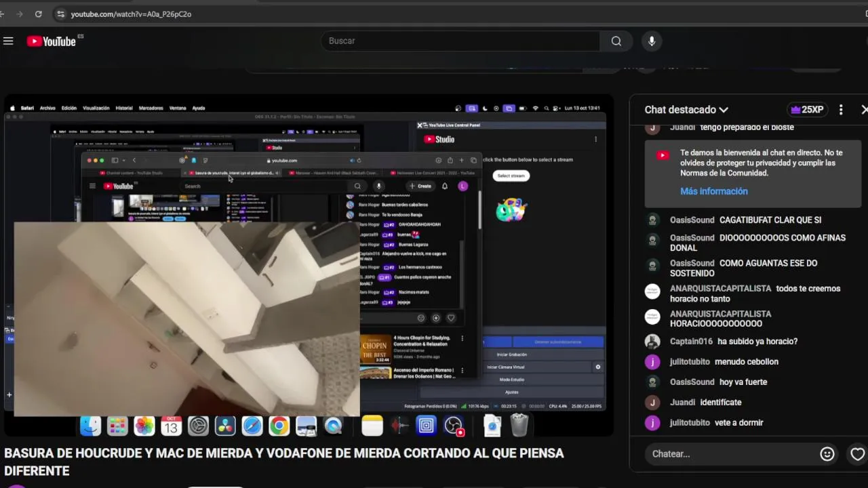Click the Finder icon in the streamed dock

[x=90, y=426]
